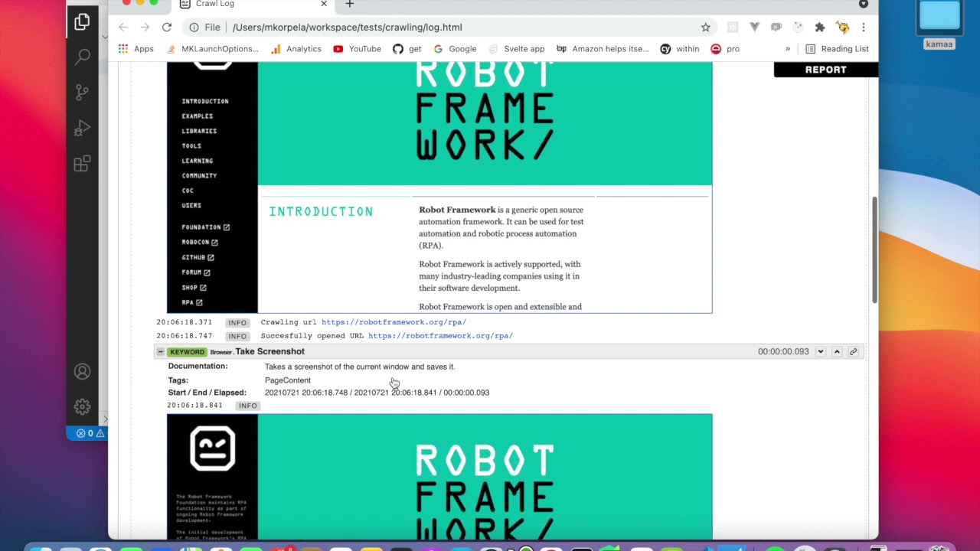Expand all under Take Screenshot keyword
Viewport: 980px width, 551px height.
pyautogui.click(x=820, y=352)
